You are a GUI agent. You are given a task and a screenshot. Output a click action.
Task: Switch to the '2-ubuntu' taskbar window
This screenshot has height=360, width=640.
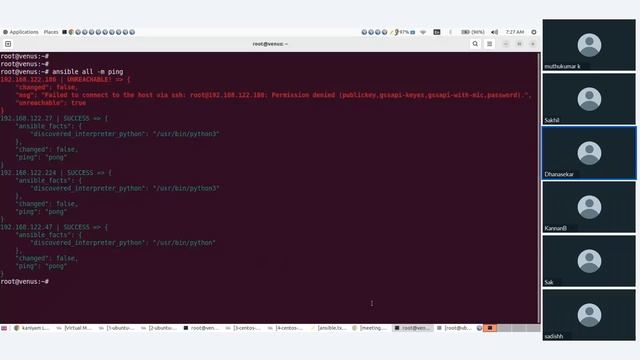point(159,328)
